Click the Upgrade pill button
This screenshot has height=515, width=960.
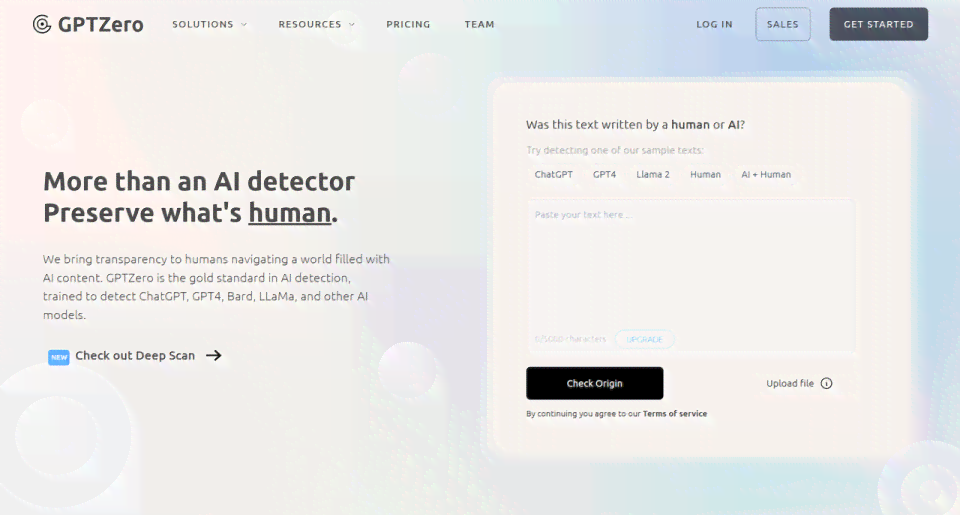click(644, 339)
